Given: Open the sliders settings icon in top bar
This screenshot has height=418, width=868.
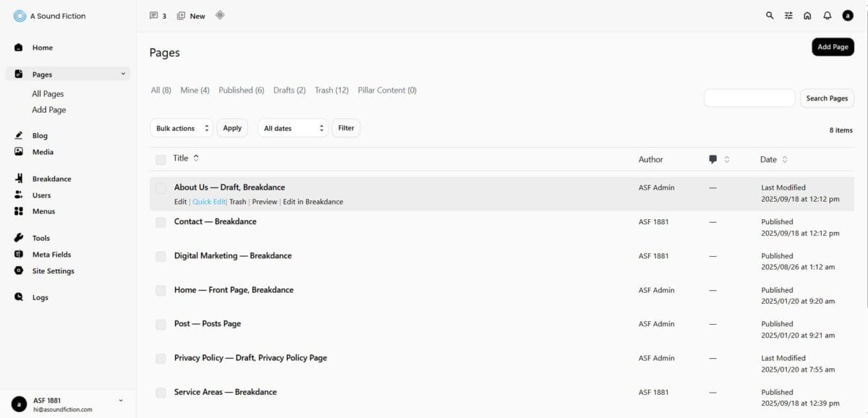Looking at the screenshot, I should point(789,16).
